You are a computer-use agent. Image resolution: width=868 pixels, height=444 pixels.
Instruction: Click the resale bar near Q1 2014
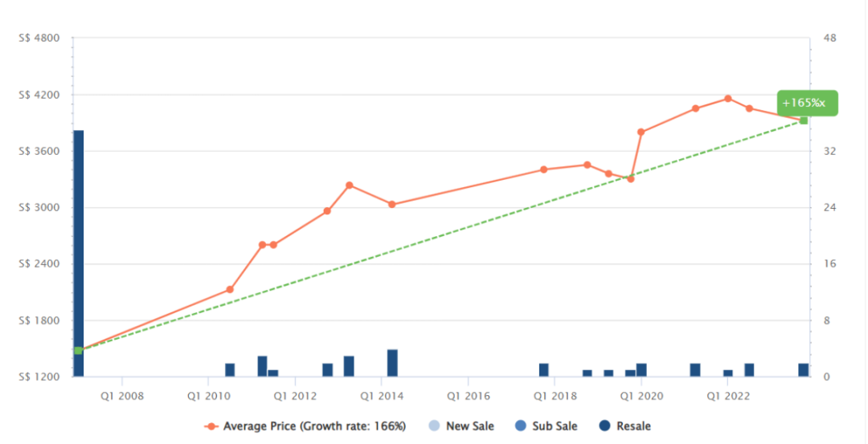pos(392,363)
